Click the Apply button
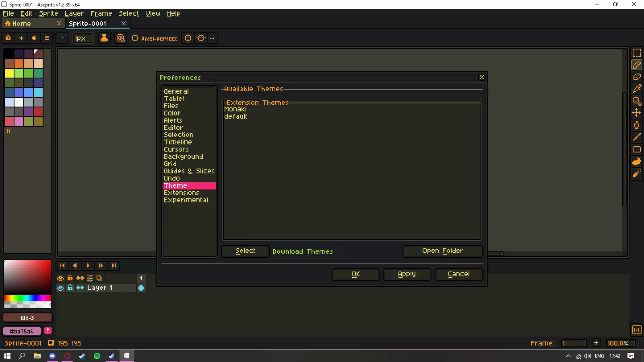 pos(407,274)
